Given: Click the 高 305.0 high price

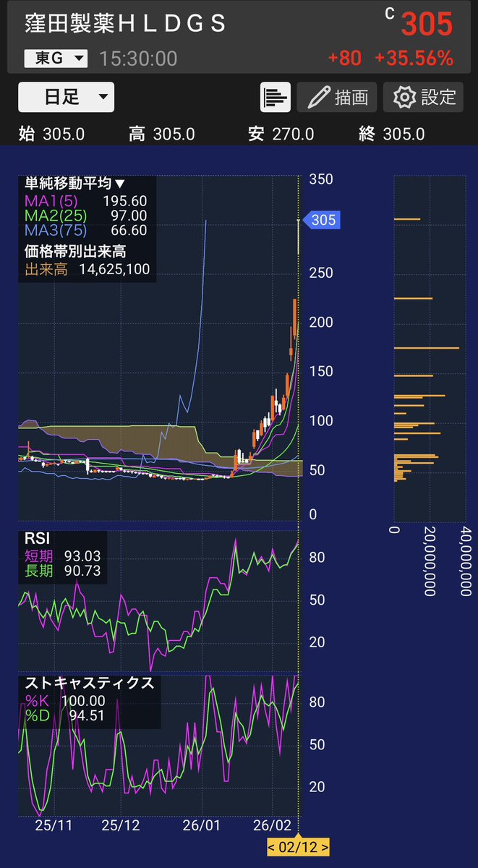Looking at the screenshot, I should point(161,134).
